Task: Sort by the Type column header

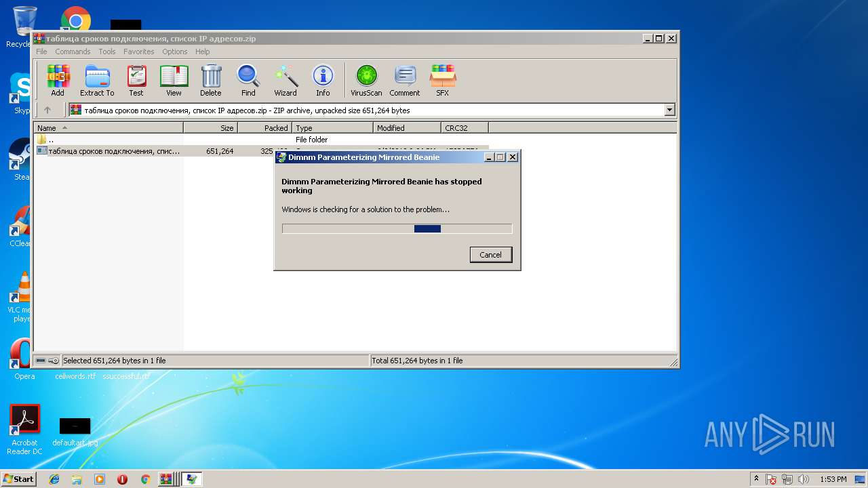Action: click(x=332, y=127)
